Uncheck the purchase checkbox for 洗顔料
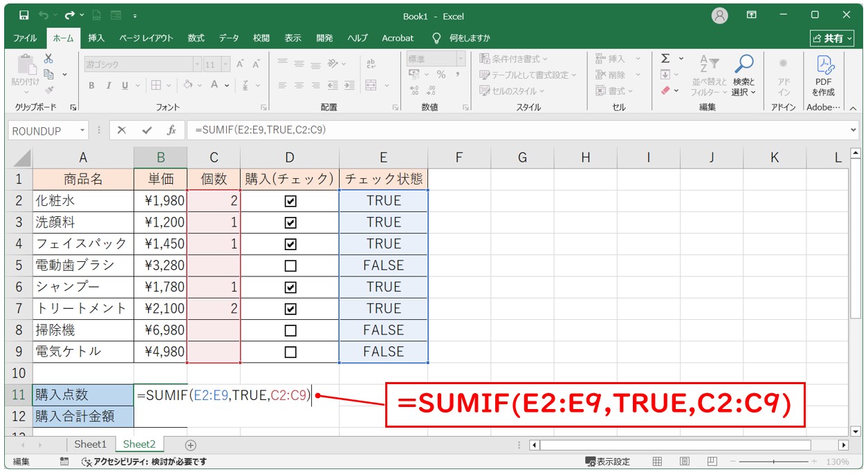868x474 pixels. pos(290,222)
